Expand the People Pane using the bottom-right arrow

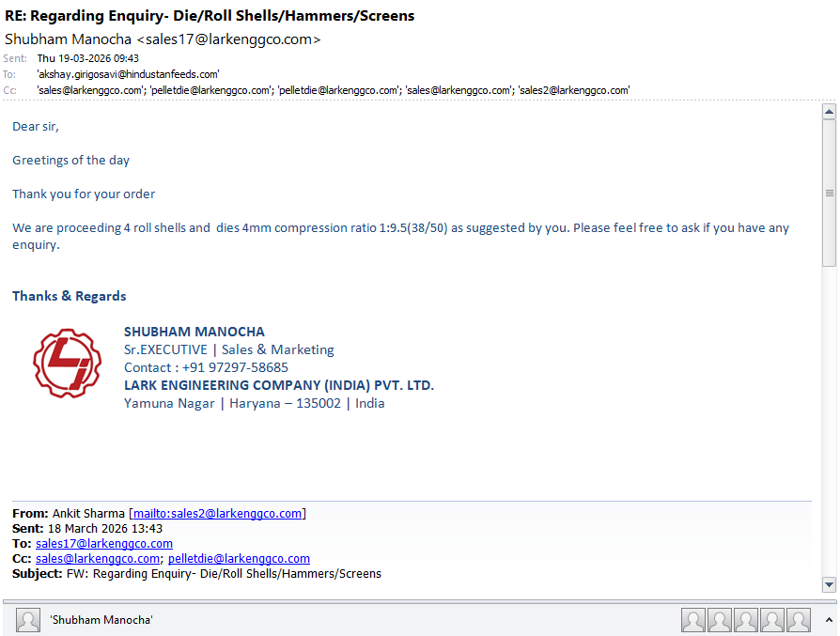(x=828, y=619)
